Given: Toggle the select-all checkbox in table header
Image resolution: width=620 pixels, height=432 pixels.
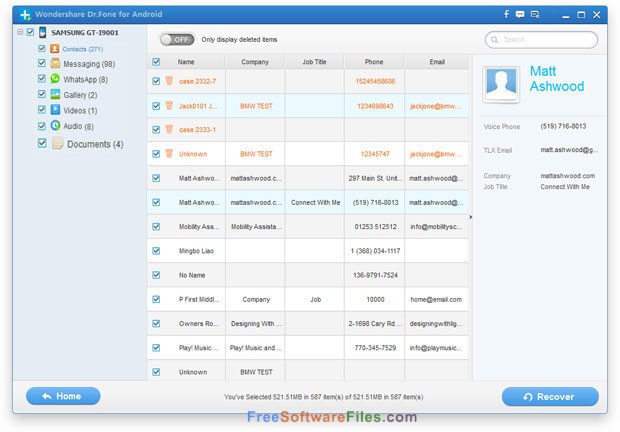Looking at the screenshot, I should 156,62.
